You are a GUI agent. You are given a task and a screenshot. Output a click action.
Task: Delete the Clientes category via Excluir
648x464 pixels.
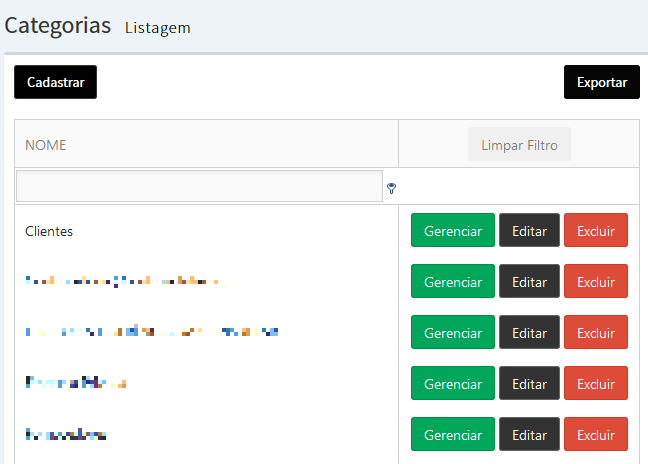pyautogui.click(x=596, y=230)
